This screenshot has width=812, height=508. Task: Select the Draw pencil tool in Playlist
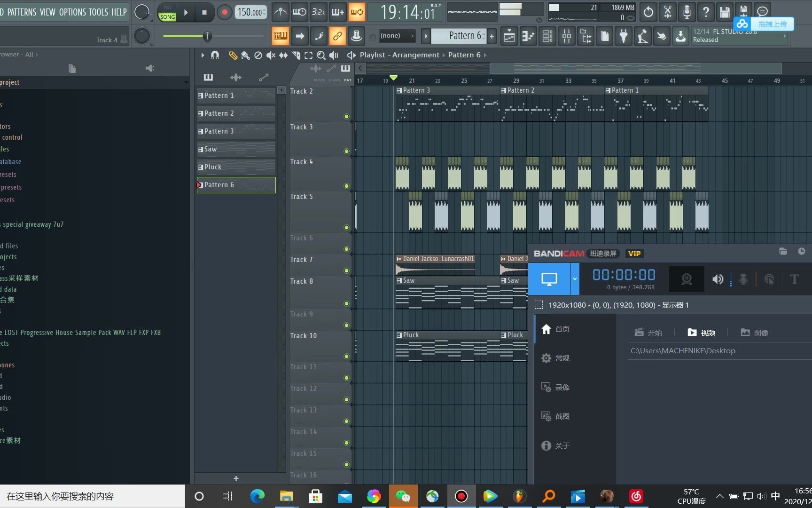click(x=233, y=56)
